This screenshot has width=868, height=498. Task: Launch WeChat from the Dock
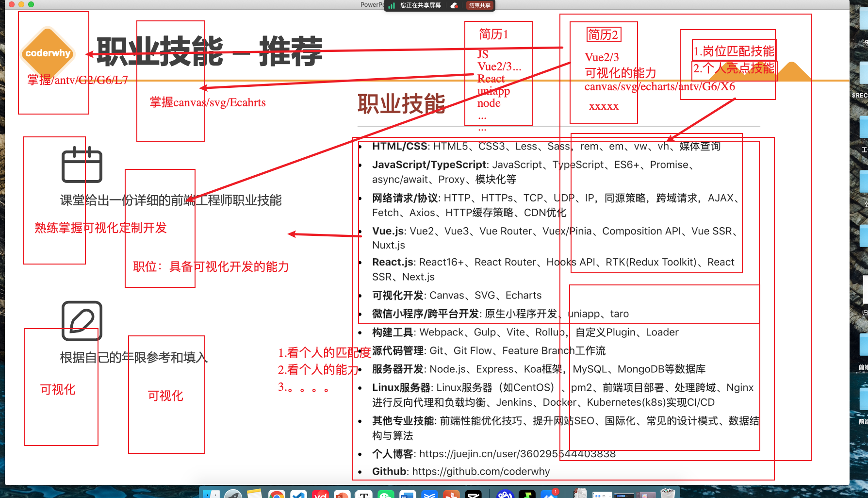(x=384, y=494)
